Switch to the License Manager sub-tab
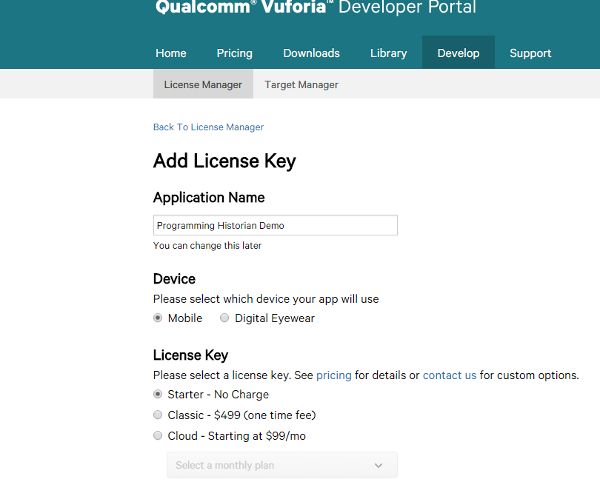 [x=203, y=85]
